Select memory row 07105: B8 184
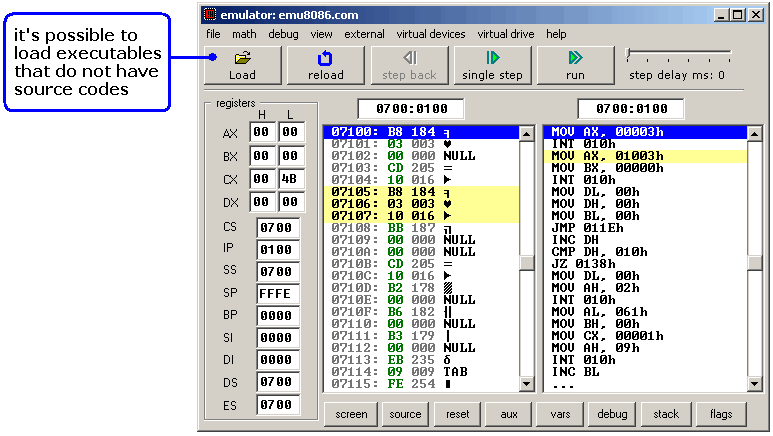This screenshot has width=773, height=436. pos(421,192)
